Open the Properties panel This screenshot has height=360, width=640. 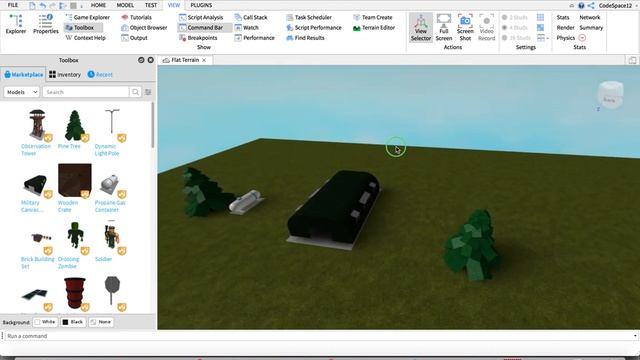tap(46, 24)
